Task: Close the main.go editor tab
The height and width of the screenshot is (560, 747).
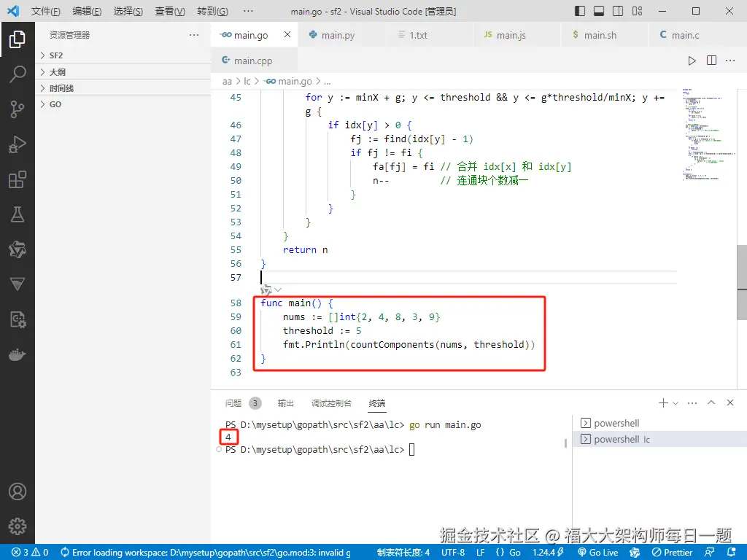Action: [x=287, y=34]
